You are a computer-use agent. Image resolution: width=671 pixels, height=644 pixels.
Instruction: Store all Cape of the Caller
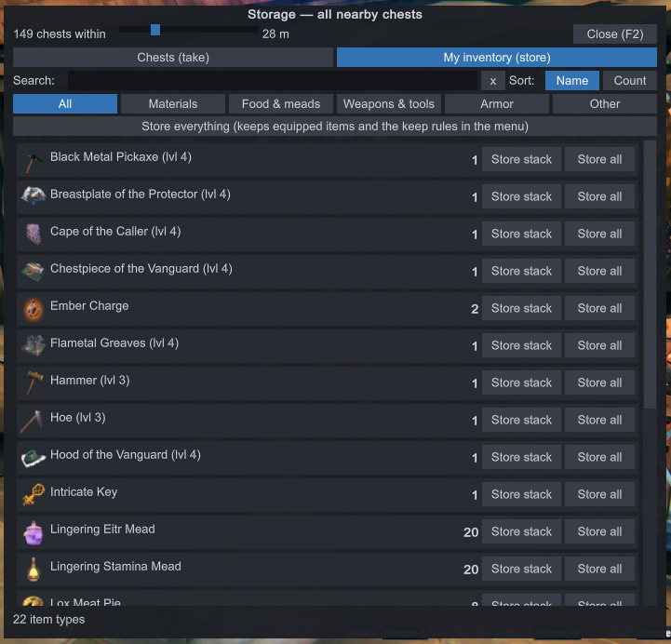pos(599,235)
